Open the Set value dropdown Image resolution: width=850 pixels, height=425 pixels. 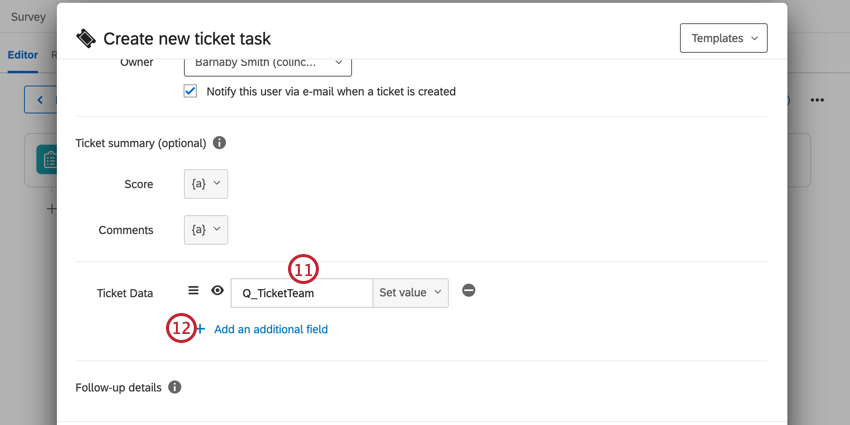click(x=410, y=293)
